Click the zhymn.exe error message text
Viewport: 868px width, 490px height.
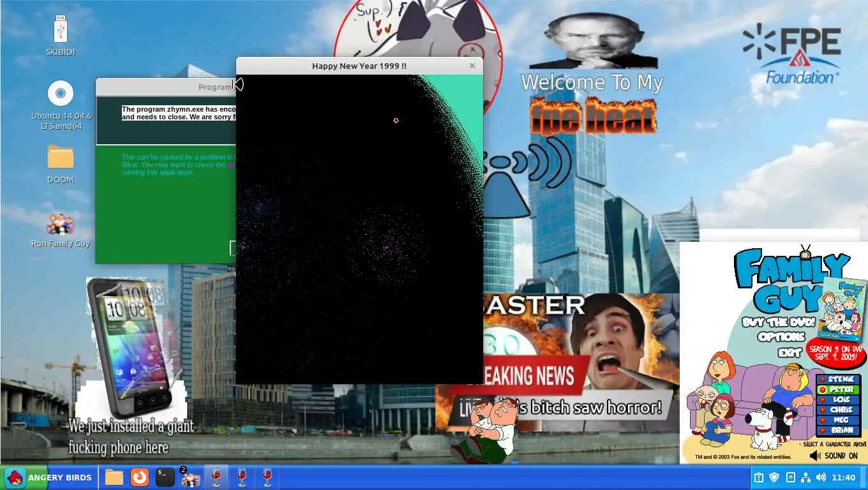[x=179, y=113]
